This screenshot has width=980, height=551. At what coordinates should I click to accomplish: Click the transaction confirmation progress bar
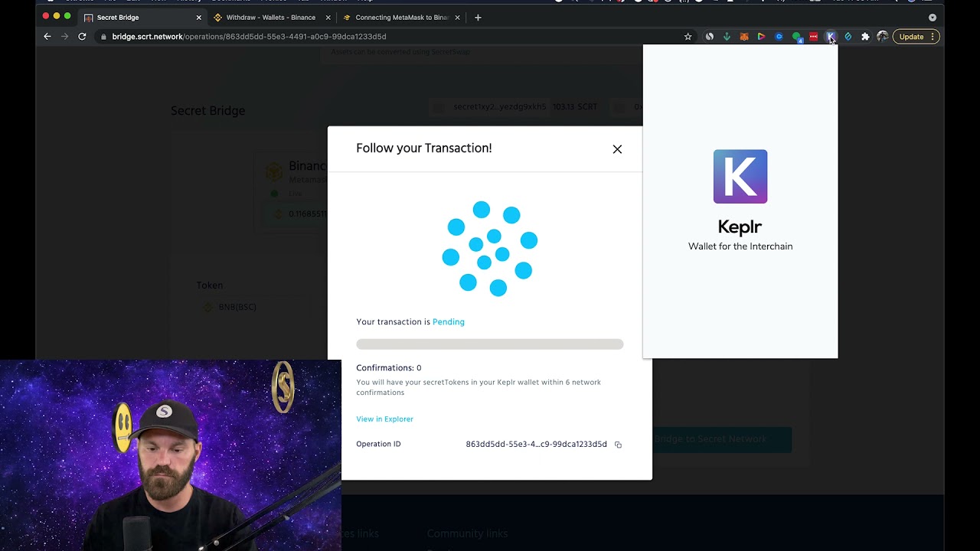pos(490,344)
